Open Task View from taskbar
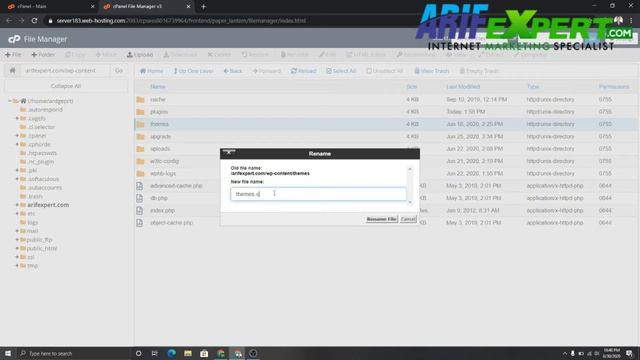The height and width of the screenshot is (360, 640). (155, 353)
